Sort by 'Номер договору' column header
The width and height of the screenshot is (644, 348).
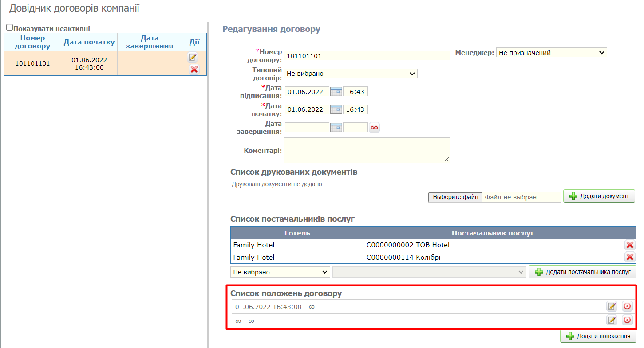32,42
